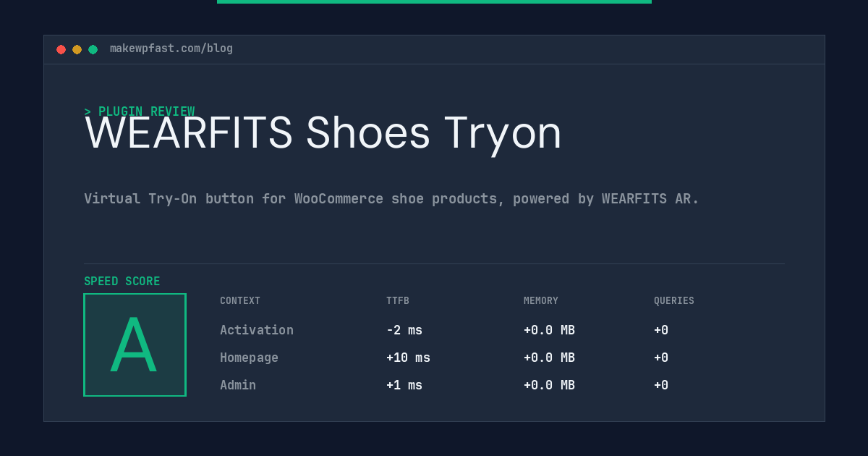The width and height of the screenshot is (868, 456).
Task: Click the yellow window dot
Action: (x=77, y=49)
